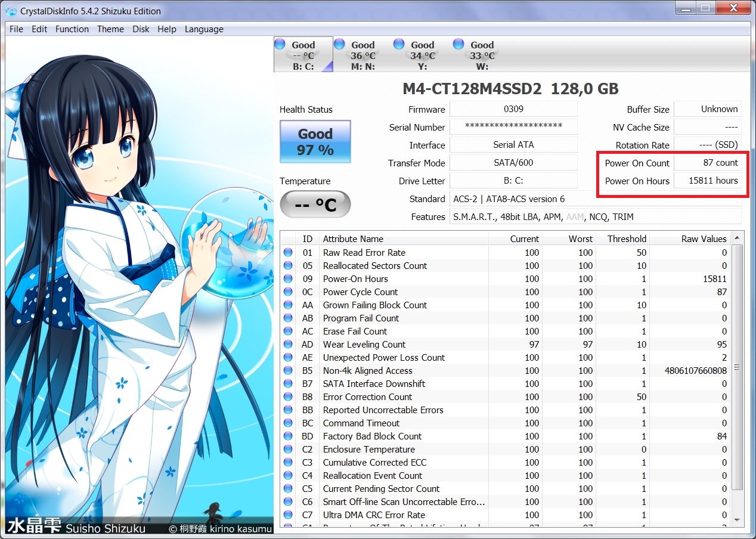Image resolution: width=756 pixels, height=539 pixels.
Task: Click the Rotation Rate value ---- (SSD)
Action: pyautogui.click(x=708, y=145)
